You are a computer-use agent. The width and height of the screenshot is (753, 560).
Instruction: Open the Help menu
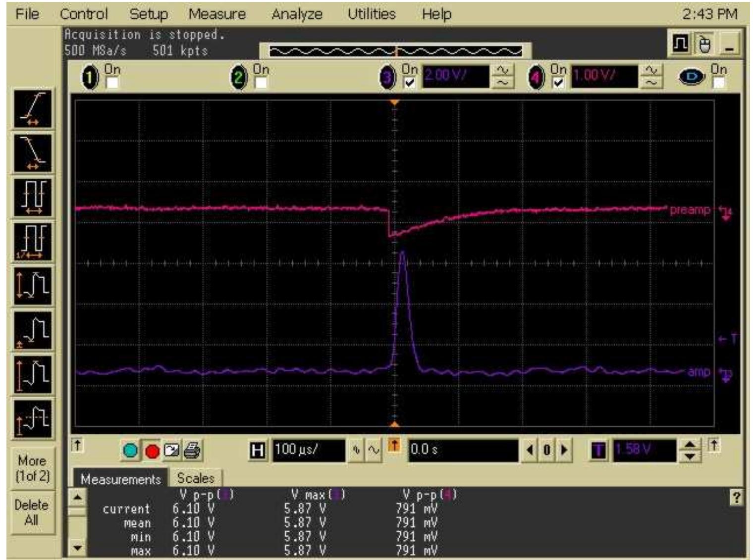point(436,14)
